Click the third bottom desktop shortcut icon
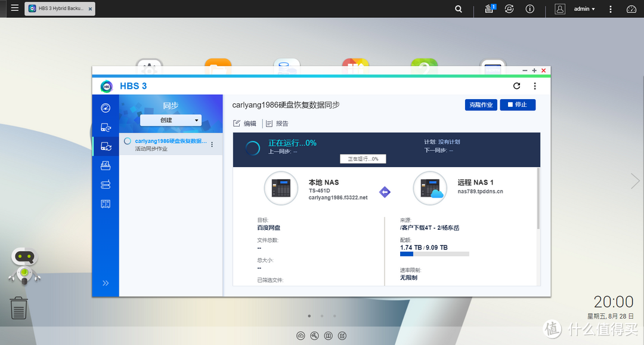Viewport: 644px width, 345px height. tap(328, 336)
